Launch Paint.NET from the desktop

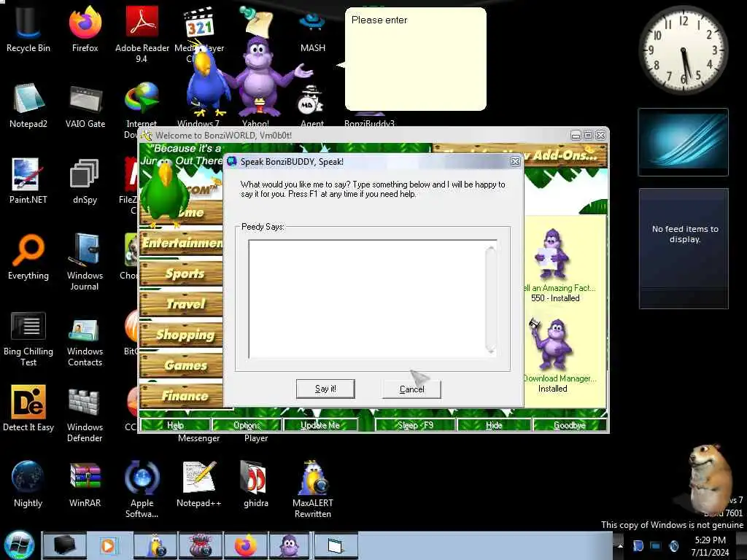[x=28, y=181]
